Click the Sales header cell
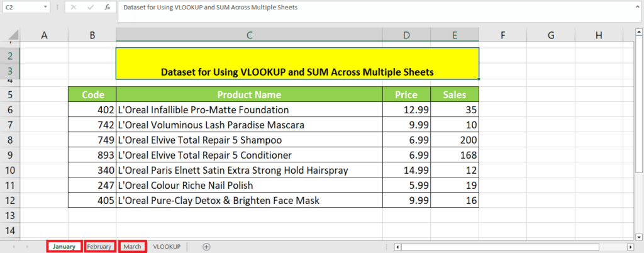 point(455,95)
